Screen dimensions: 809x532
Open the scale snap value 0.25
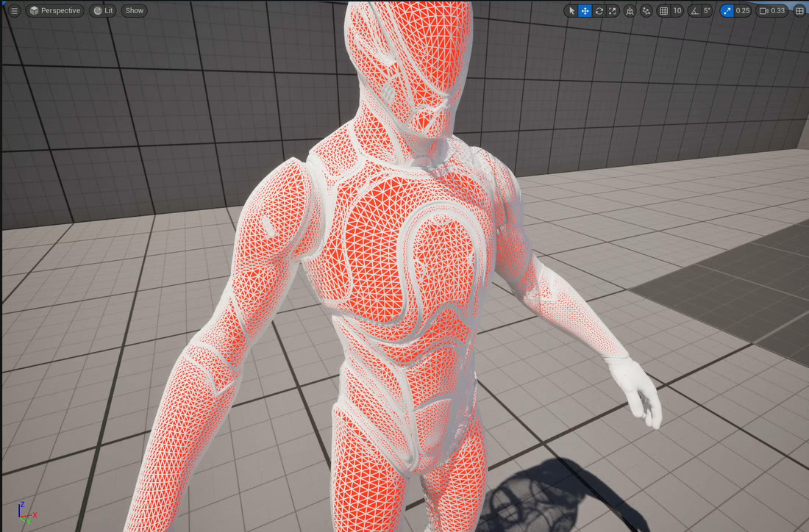coord(743,10)
